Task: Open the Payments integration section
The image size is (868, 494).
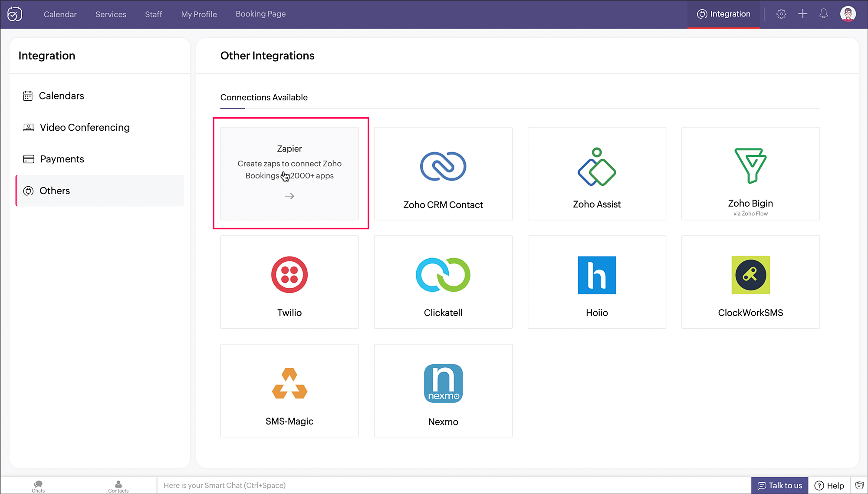Action: pos(62,159)
